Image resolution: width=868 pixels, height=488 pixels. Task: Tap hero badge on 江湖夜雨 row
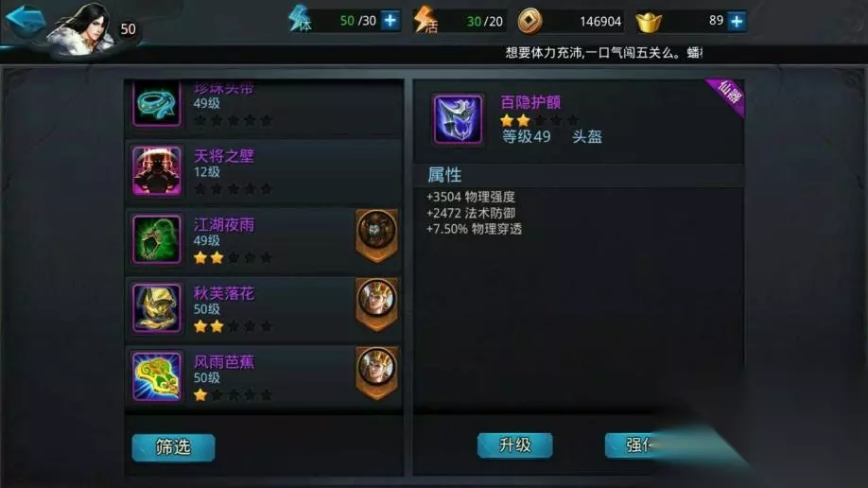376,235
